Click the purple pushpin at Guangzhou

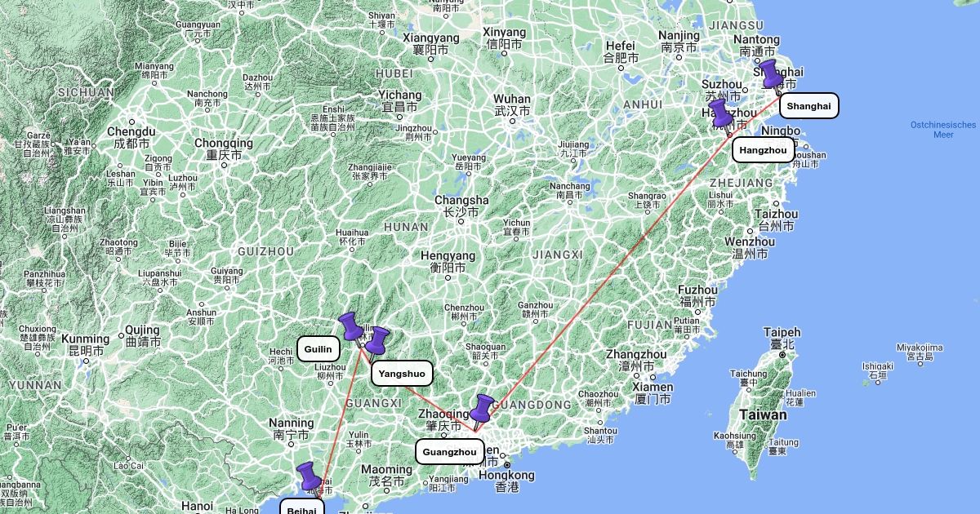[483, 411]
